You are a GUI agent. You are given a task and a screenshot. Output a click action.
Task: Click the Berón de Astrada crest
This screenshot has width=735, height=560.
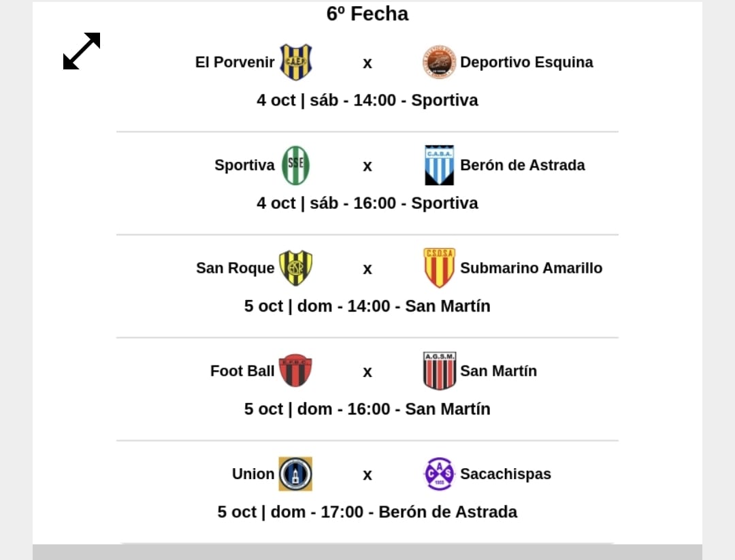[x=439, y=165]
